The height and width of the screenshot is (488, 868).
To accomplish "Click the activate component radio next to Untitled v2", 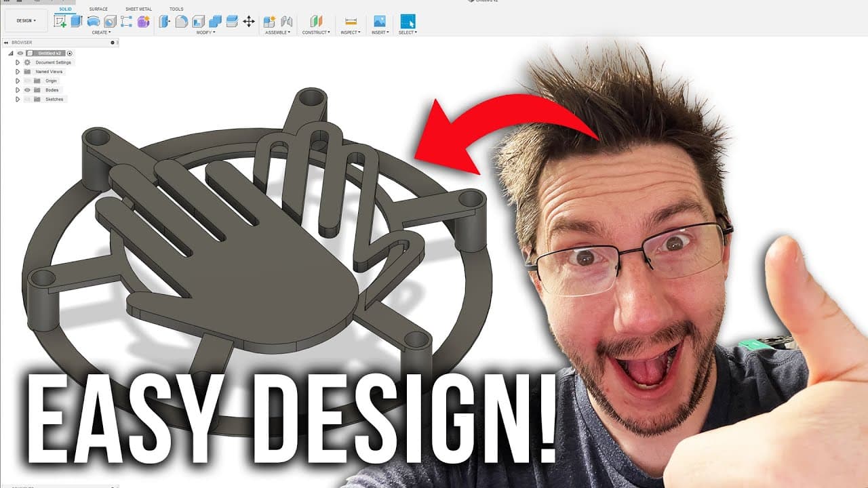I will (x=69, y=54).
